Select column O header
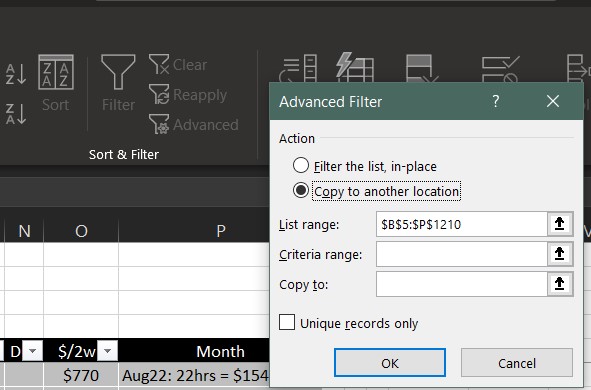This screenshot has width=591, height=390. [x=81, y=231]
